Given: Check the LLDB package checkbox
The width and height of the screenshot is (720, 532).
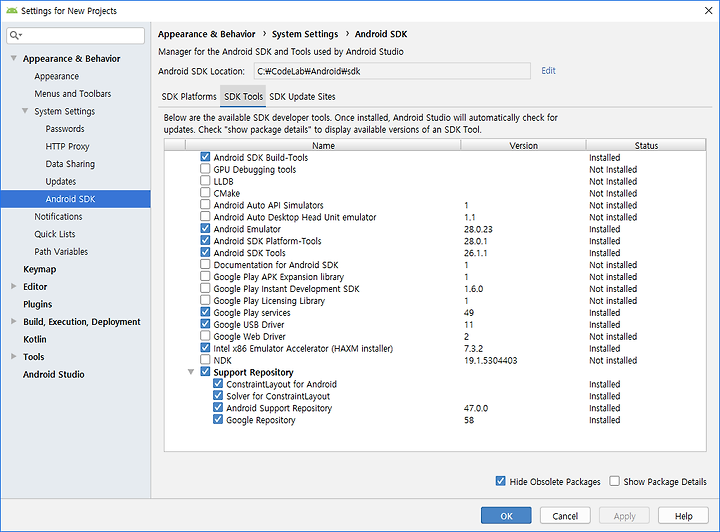Looking at the screenshot, I should coord(205,181).
